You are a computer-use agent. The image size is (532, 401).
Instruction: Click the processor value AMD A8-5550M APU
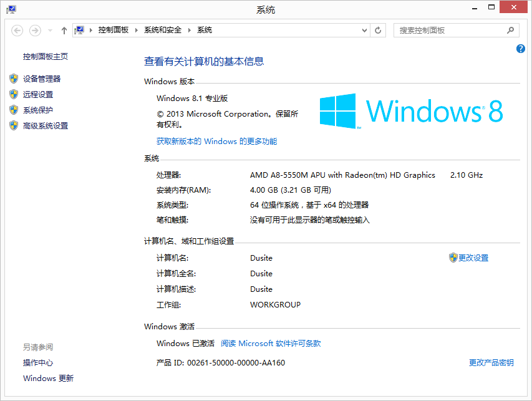tap(342, 175)
